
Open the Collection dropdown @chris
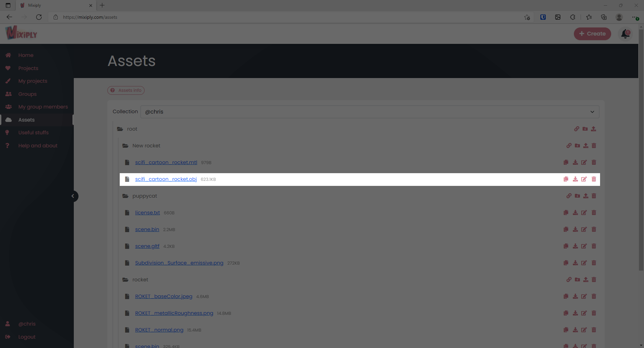(370, 112)
